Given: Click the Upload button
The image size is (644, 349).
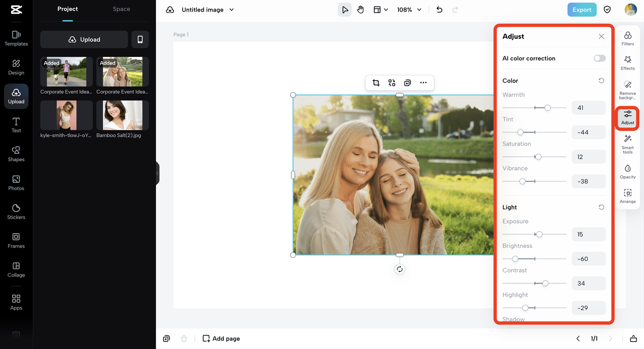Looking at the screenshot, I should point(84,39).
